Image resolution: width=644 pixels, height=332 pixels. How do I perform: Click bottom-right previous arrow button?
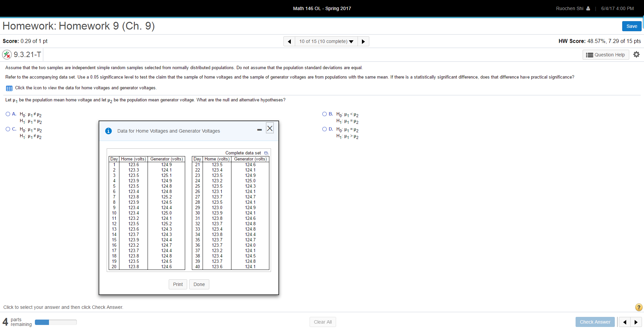pyautogui.click(x=625, y=322)
